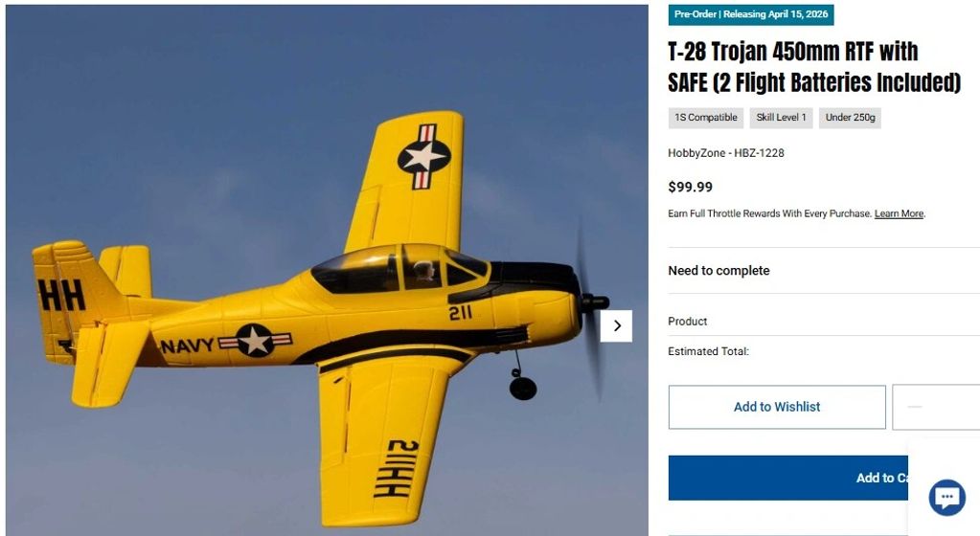Click the NAVY marking on the airplane fuselage
The image size is (980, 536).
187,346
